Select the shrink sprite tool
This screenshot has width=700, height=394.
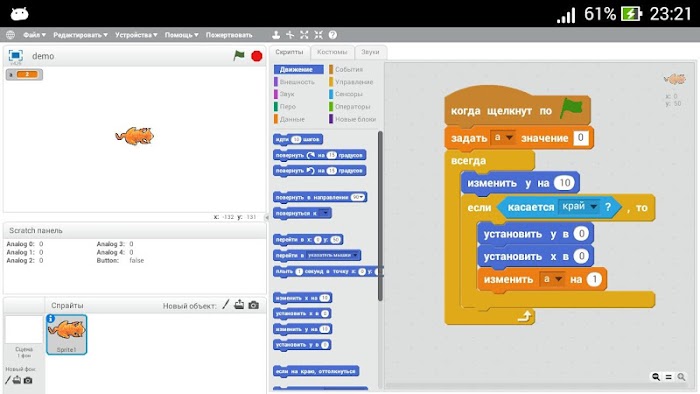[318, 35]
